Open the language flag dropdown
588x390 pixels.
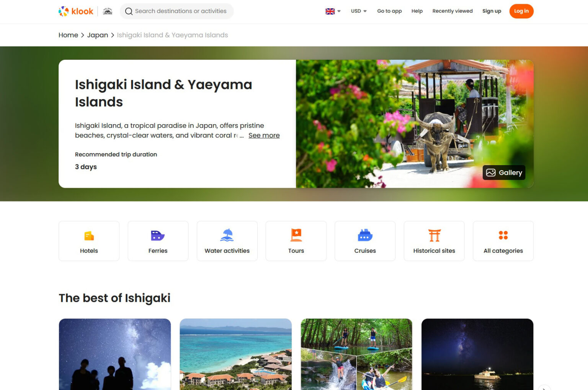click(332, 11)
